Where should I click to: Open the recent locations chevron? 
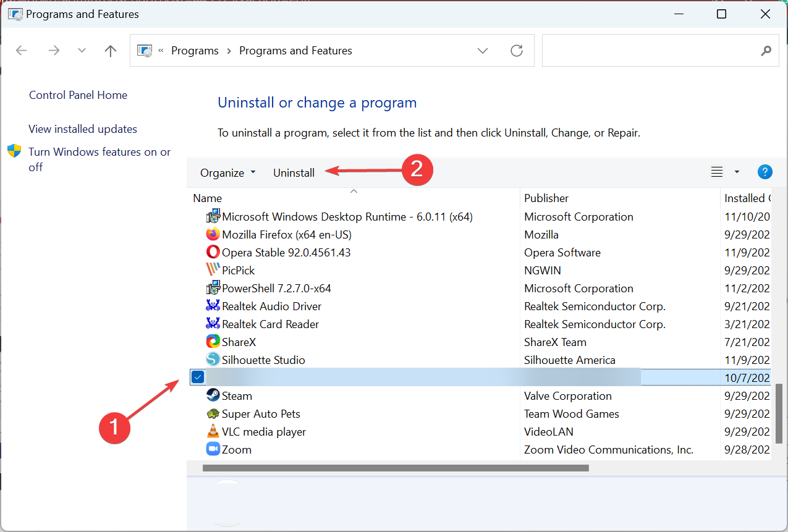82,51
